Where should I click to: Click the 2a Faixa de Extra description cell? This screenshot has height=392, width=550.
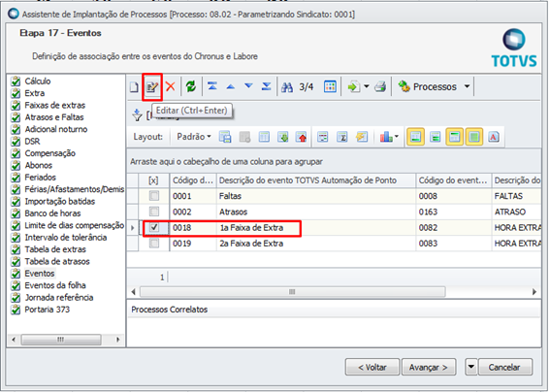coord(316,244)
